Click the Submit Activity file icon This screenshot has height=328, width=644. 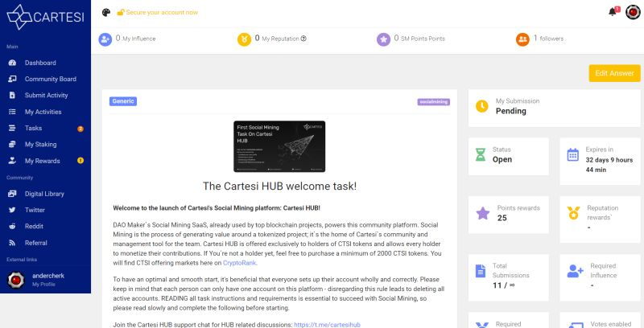tap(12, 95)
